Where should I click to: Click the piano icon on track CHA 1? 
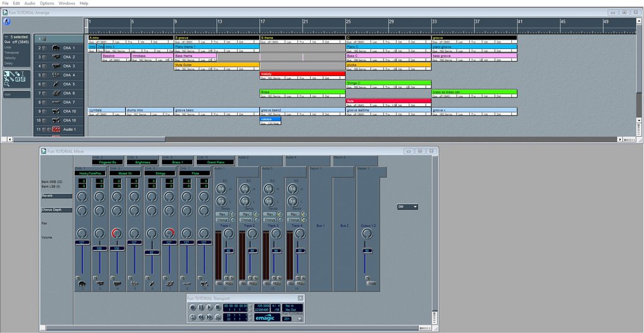(56, 48)
